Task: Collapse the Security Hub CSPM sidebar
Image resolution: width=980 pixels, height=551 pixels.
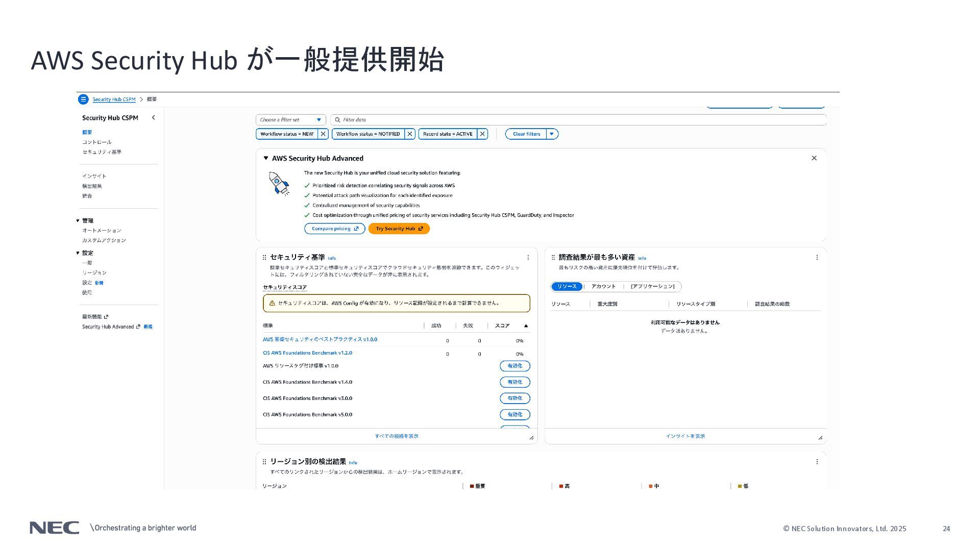Action: click(x=153, y=118)
